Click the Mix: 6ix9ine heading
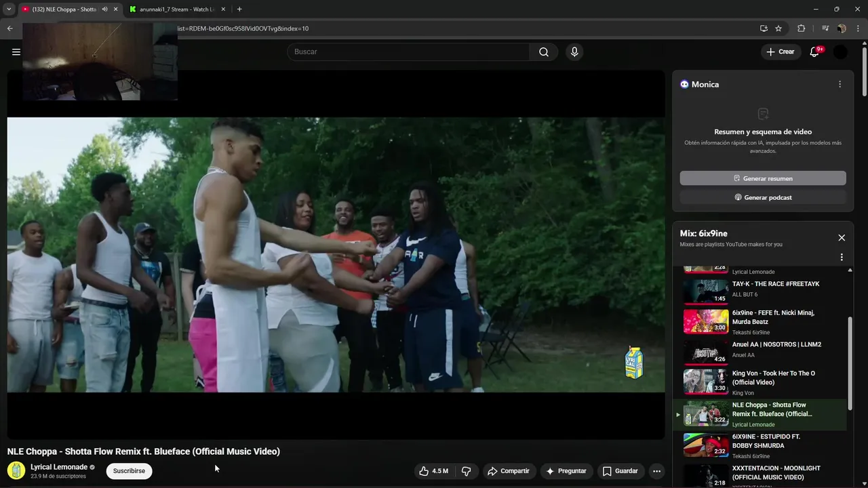Viewport: 868px width, 488px height. (704, 233)
